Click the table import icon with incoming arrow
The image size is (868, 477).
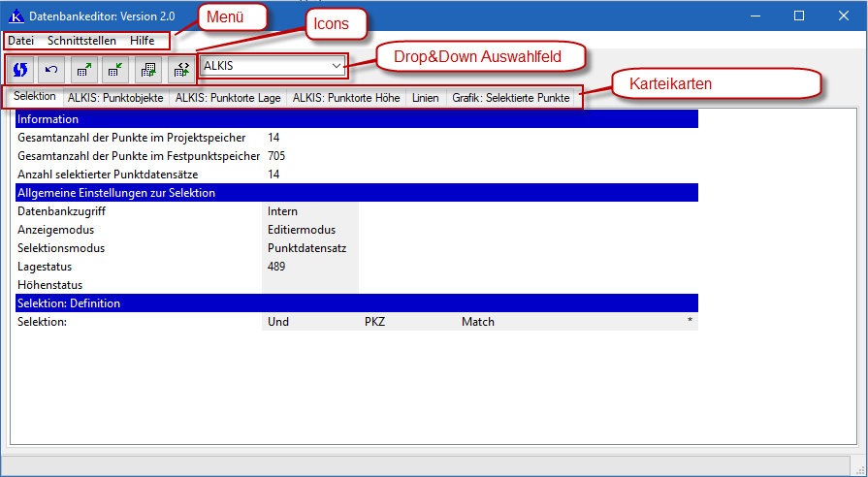coord(115,69)
